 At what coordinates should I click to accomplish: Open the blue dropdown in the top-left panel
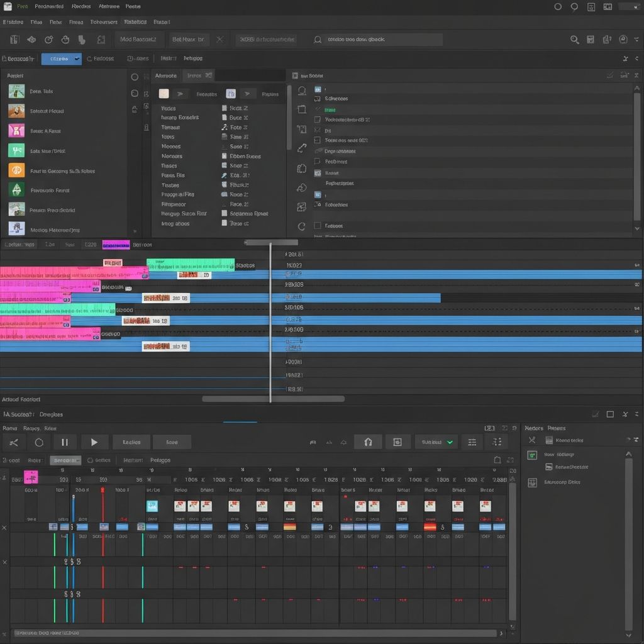(61, 58)
